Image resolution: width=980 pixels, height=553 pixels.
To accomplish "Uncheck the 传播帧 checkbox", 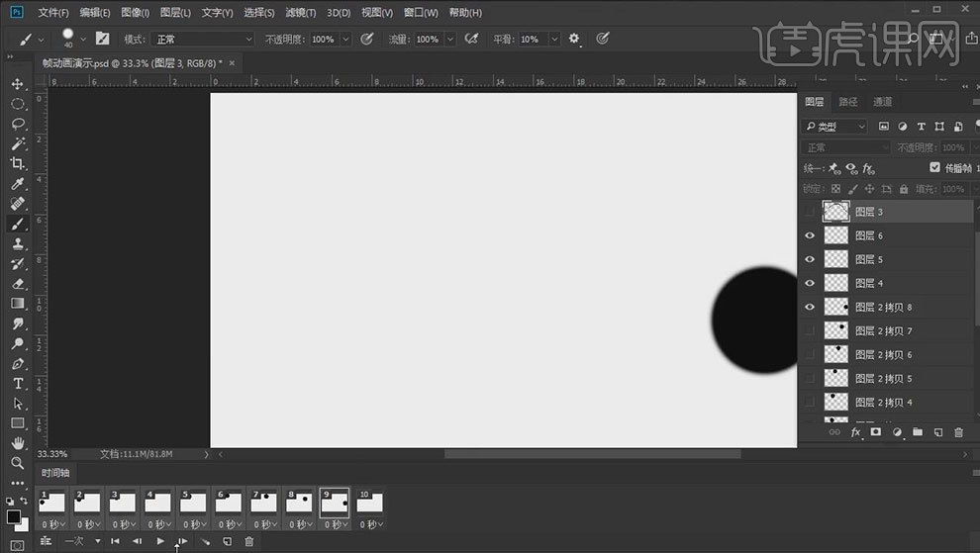I will click(x=935, y=167).
